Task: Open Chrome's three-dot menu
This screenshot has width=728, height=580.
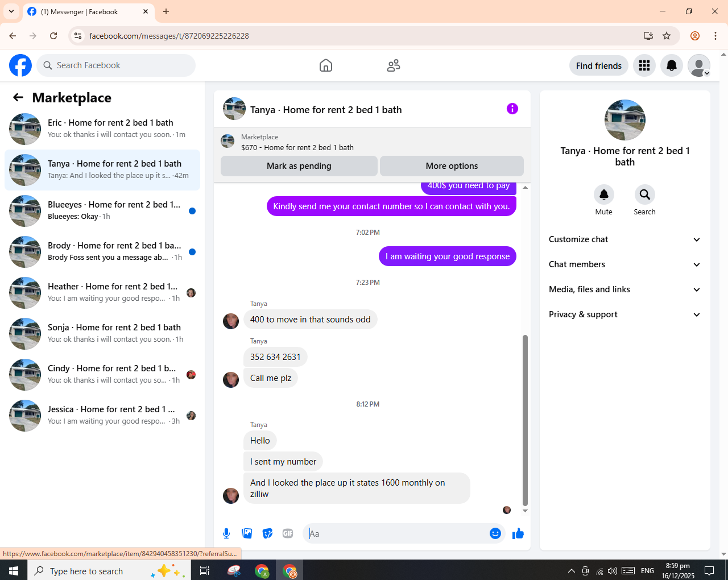Action: pos(715,36)
